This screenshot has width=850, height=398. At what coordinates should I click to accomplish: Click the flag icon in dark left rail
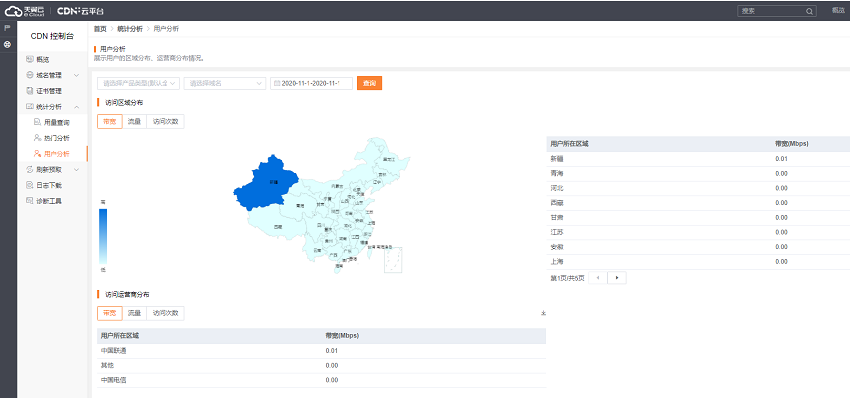click(7, 28)
